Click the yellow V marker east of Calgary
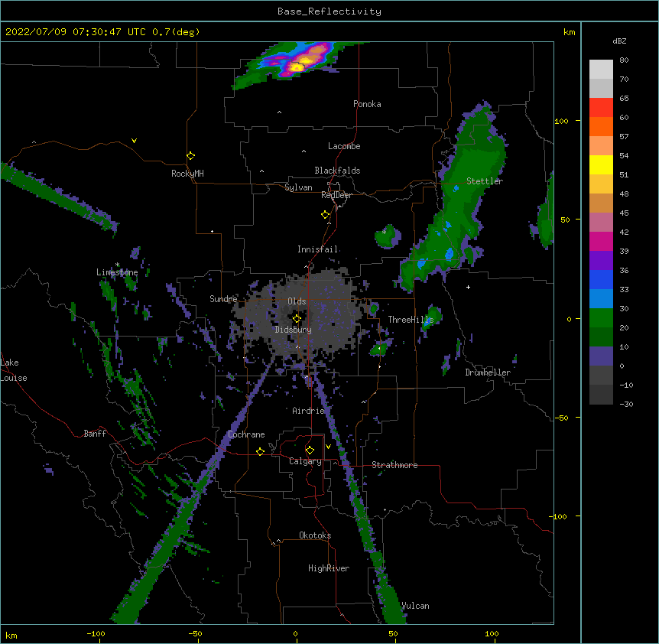This screenshot has height=644, width=659. point(328,447)
